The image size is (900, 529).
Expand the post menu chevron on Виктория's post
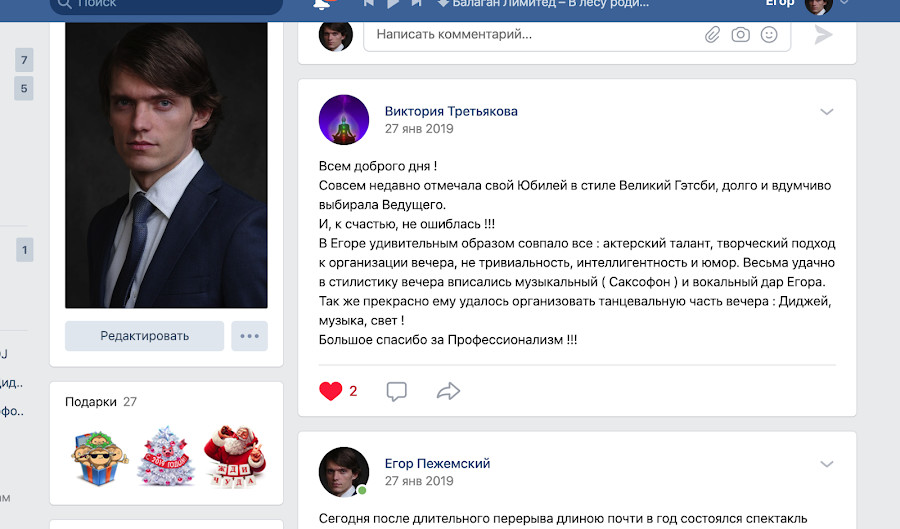pos(827,112)
